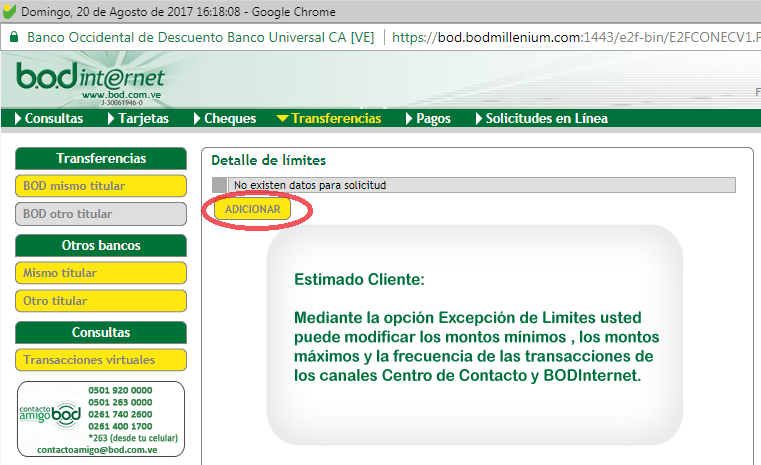This screenshot has width=761, height=465.
Task: Click the gray box beside No existen datos
Action: [x=219, y=185]
